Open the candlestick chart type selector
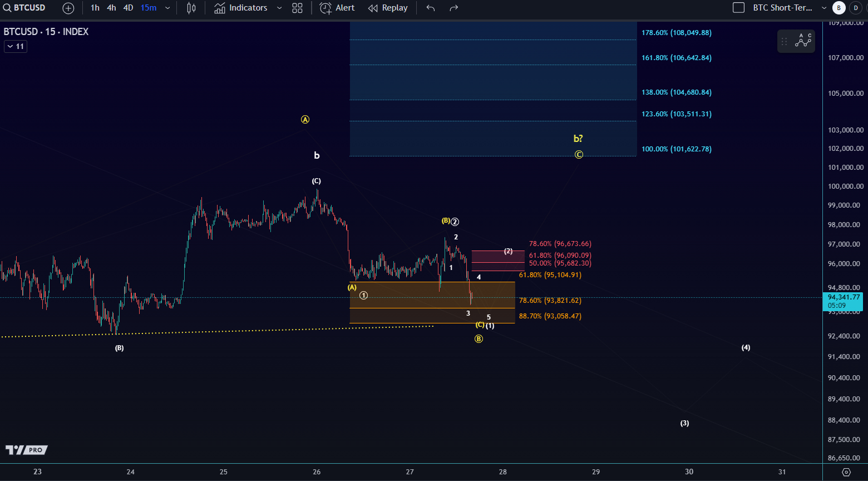This screenshot has width=868, height=481. (191, 8)
